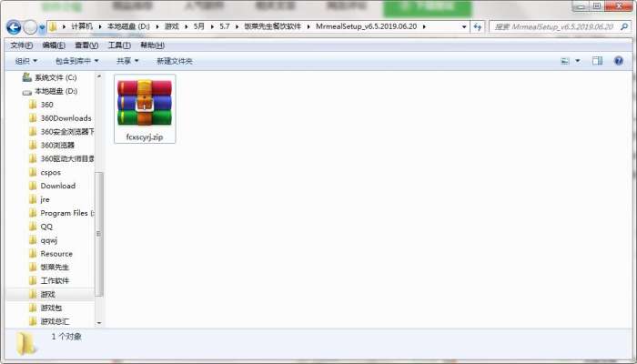
Task: Open the 编辑(E) menu
Action: click(x=54, y=45)
